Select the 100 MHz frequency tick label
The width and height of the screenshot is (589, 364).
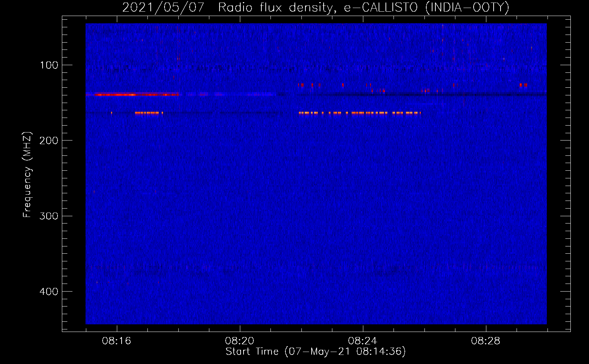(49, 65)
